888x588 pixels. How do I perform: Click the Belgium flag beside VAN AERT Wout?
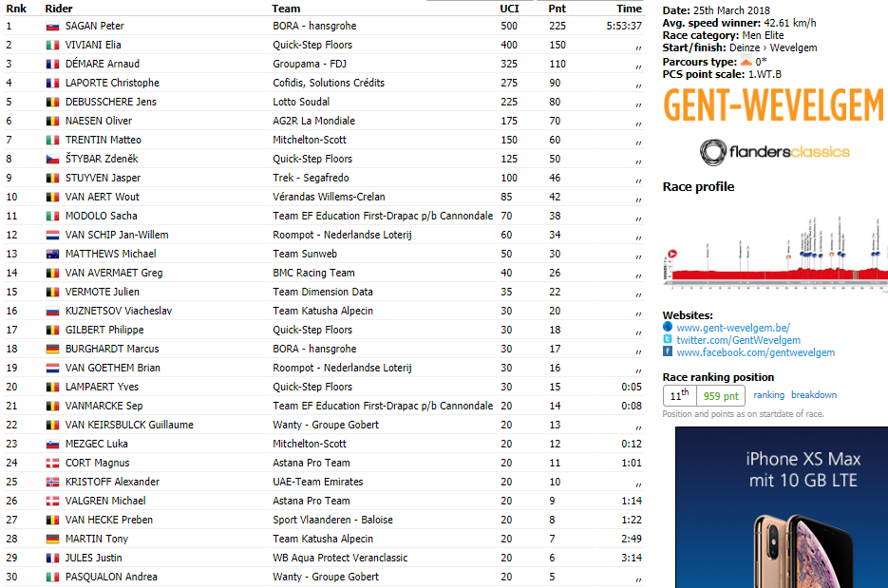tap(52, 198)
